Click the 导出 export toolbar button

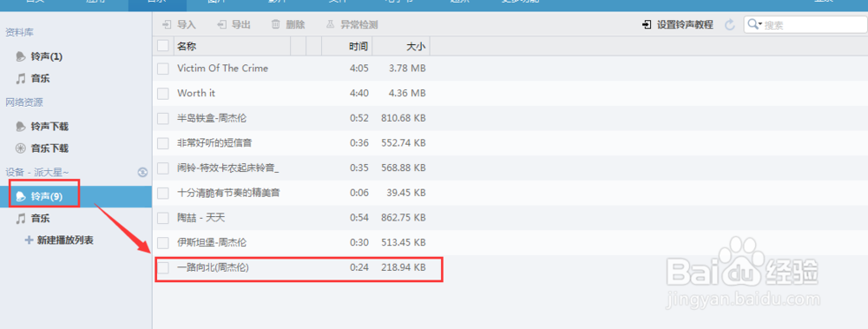click(x=233, y=24)
